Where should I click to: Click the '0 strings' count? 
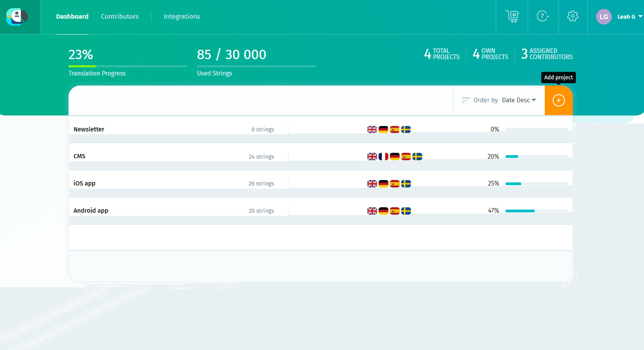(x=263, y=129)
